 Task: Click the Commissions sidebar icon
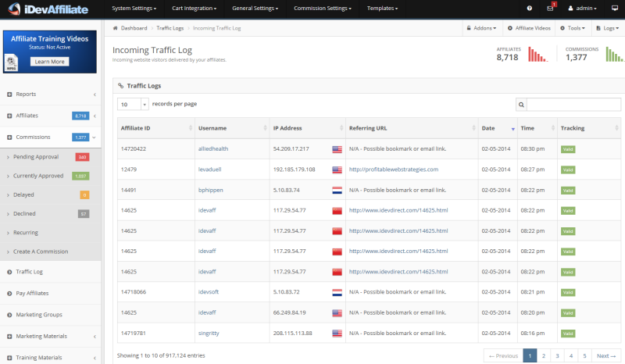pyautogui.click(x=9, y=137)
